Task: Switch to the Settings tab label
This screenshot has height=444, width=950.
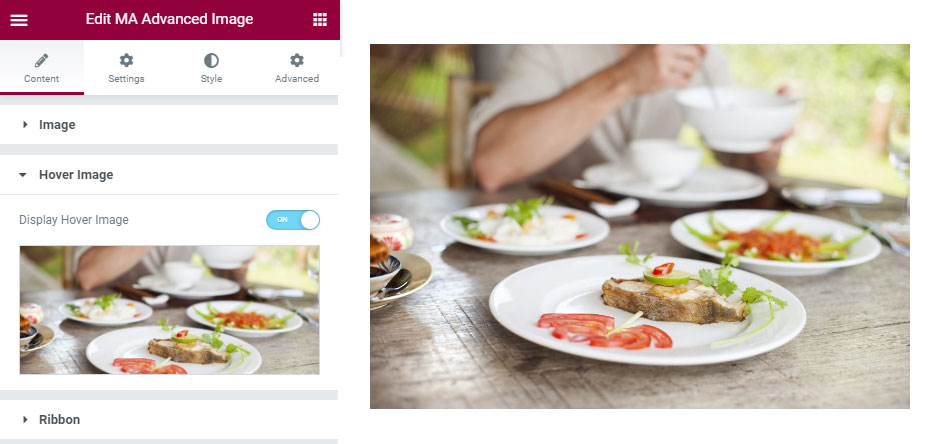Action: pos(126,79)
